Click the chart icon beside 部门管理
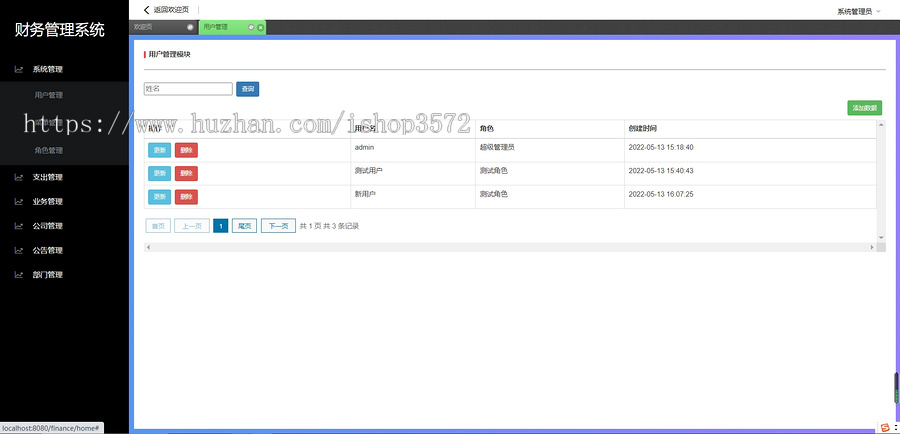Viewport: 900px width, 434px height. click(x=19, y=275)
